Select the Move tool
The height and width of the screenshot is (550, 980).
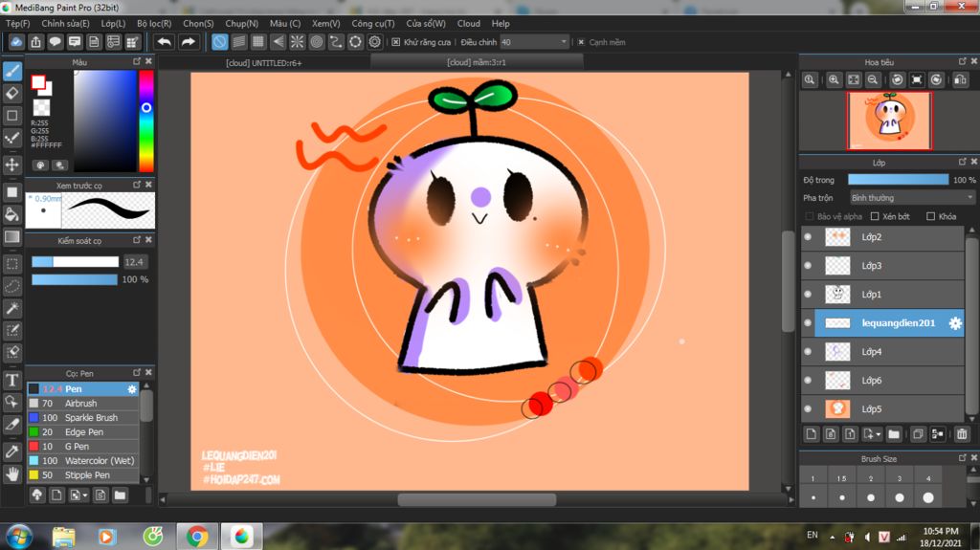11,165
